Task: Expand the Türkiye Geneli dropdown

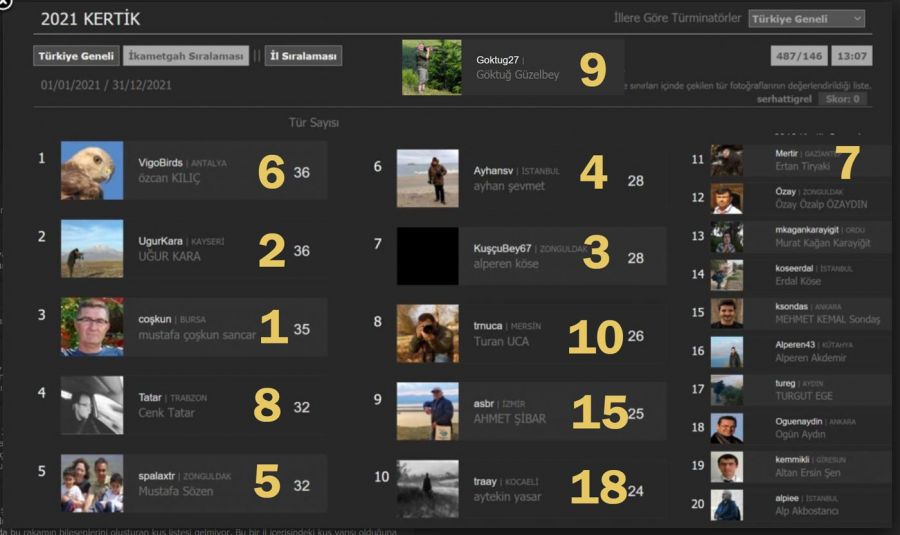Action: 806,18
